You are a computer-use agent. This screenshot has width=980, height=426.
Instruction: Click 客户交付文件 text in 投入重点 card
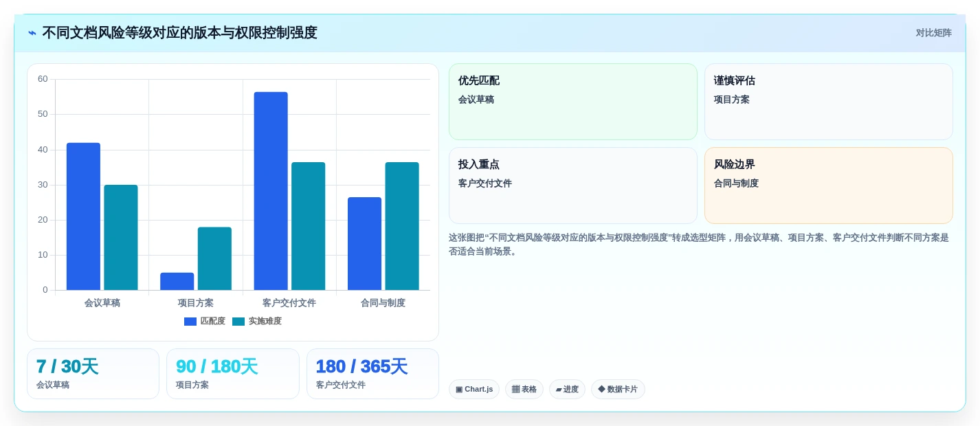coord(485,183)
